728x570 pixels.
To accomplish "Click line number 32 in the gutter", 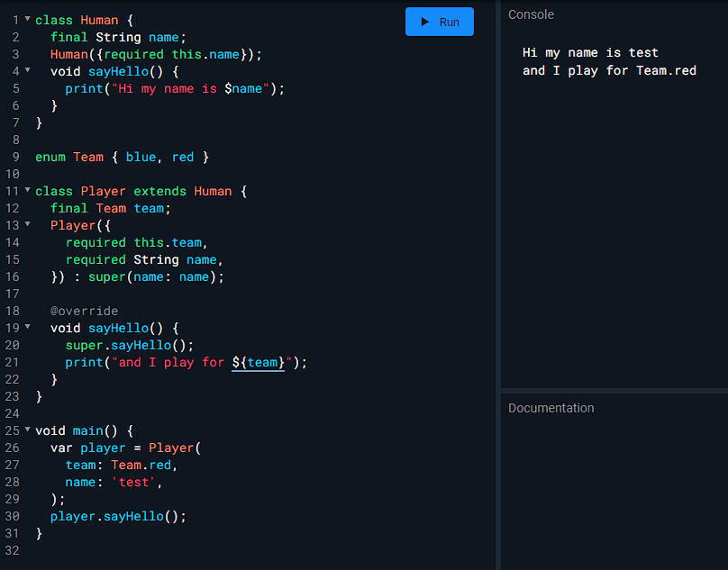I will tap(12, 550).
